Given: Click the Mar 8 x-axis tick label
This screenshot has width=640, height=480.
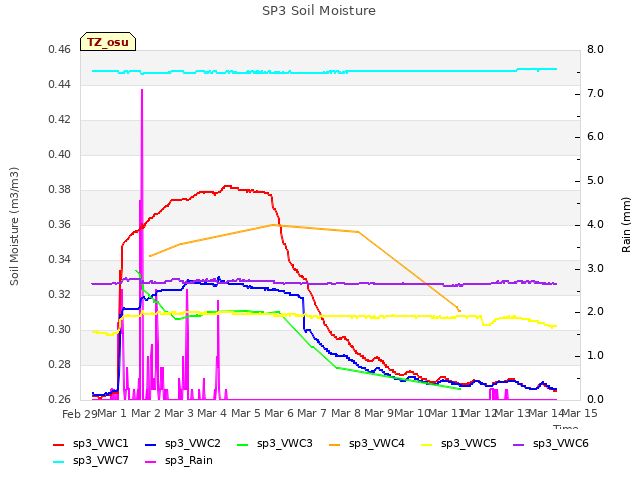Looking at the screenshot, I should (346, 413).
